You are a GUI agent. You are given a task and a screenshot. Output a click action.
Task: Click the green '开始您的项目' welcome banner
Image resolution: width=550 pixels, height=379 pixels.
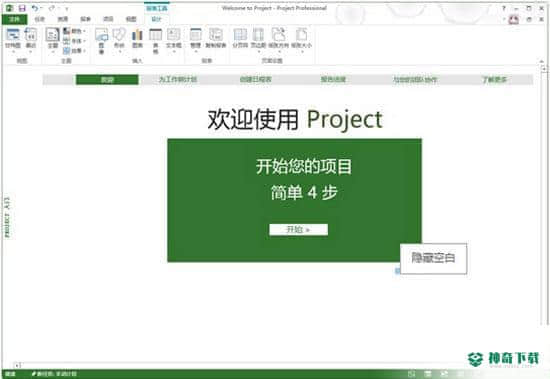[x=295, y=200]
